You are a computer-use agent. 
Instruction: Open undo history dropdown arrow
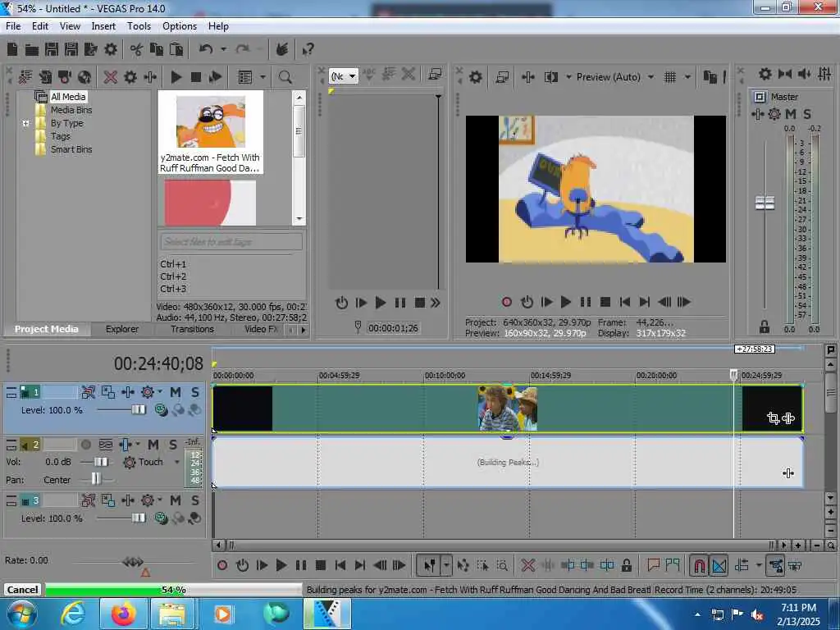(x=223, y=49)
